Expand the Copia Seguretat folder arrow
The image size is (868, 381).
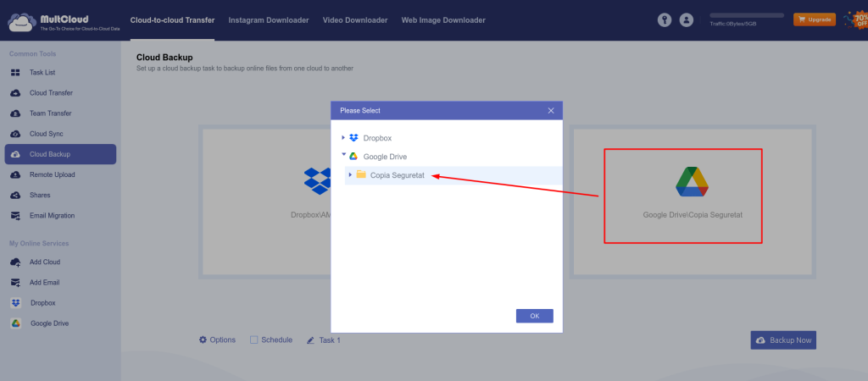[350, 174]
